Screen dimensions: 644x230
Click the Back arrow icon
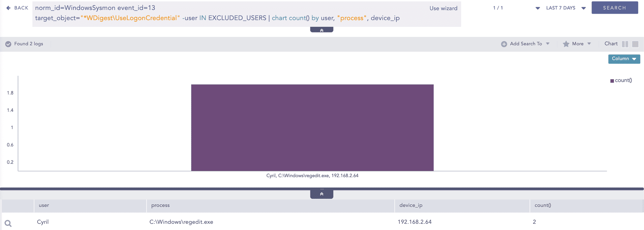[x=9, y=8]
